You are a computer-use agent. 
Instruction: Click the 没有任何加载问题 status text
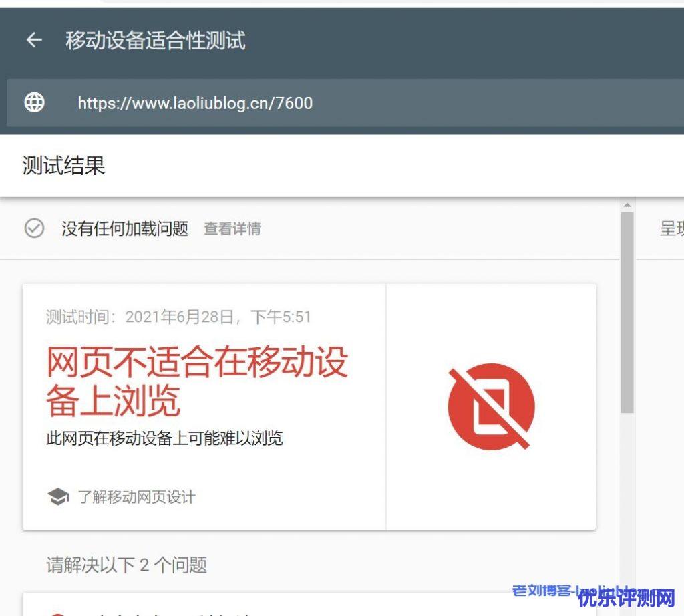(125, 229)
